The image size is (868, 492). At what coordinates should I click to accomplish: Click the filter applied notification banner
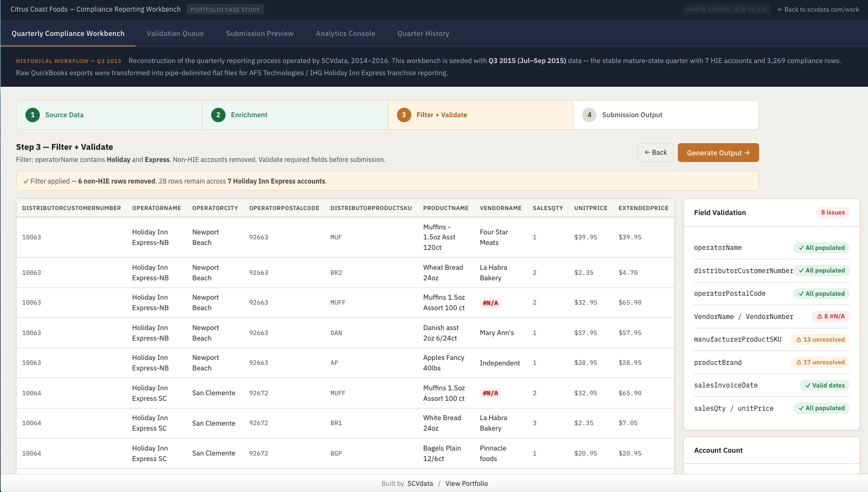388,181
